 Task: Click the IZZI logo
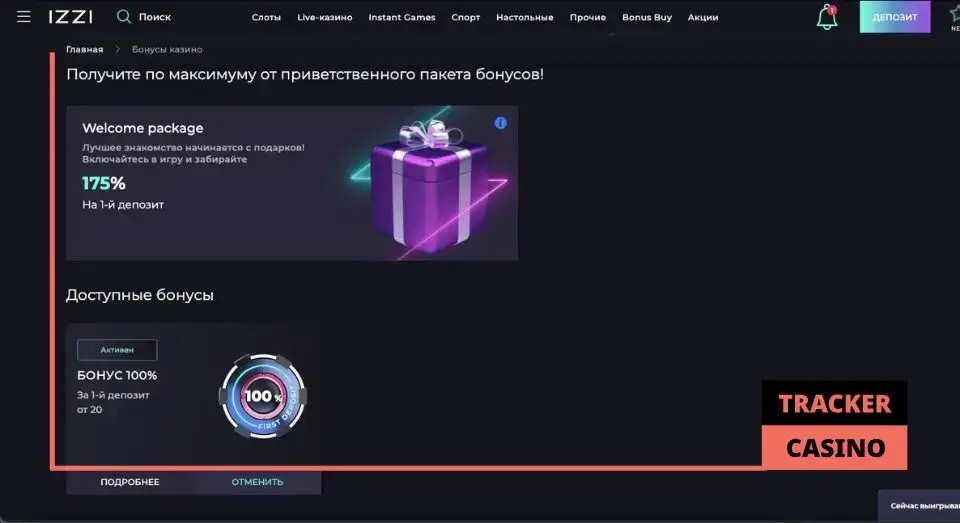[71, 17]
